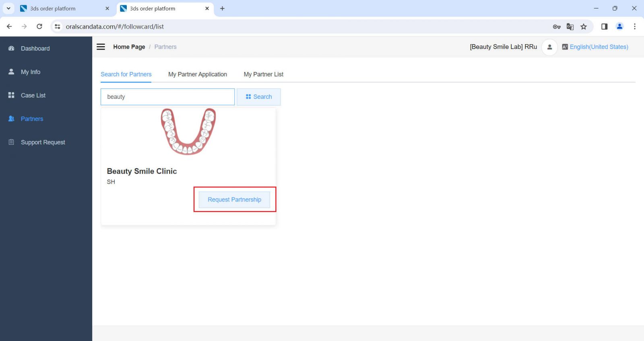Click the browser forward arrow
The image size is (644, 341).
[x=24, y=27]
